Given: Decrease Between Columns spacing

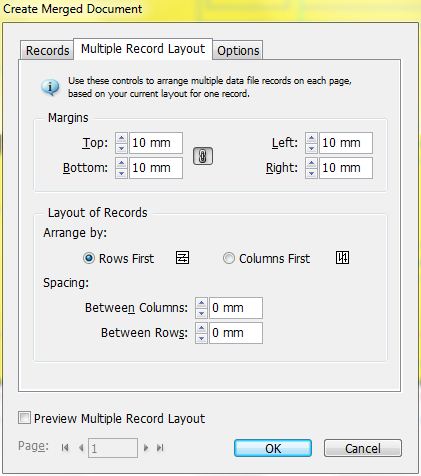Looking at the screenshot, I should [201, 313].
